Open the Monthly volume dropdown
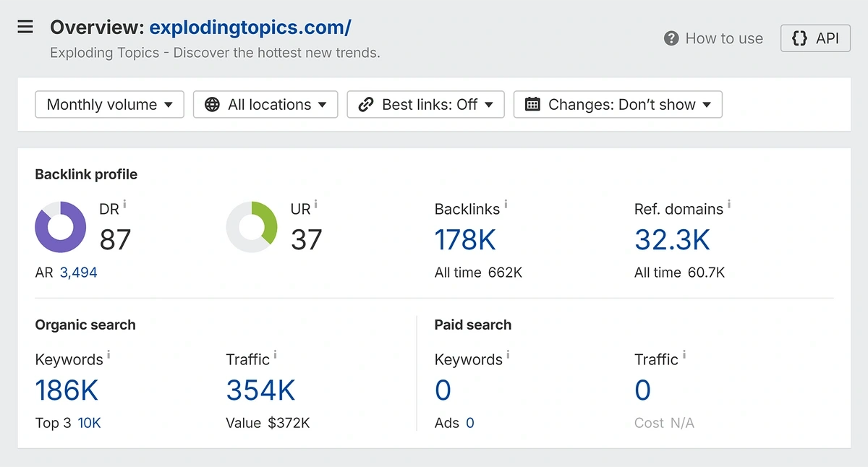 click(109, 105)
